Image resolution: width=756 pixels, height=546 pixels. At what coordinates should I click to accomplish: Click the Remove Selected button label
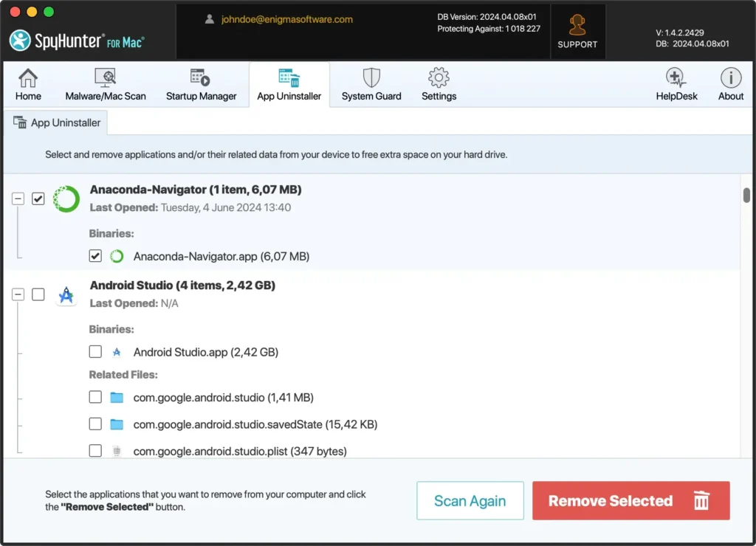[x=611, y=501]
